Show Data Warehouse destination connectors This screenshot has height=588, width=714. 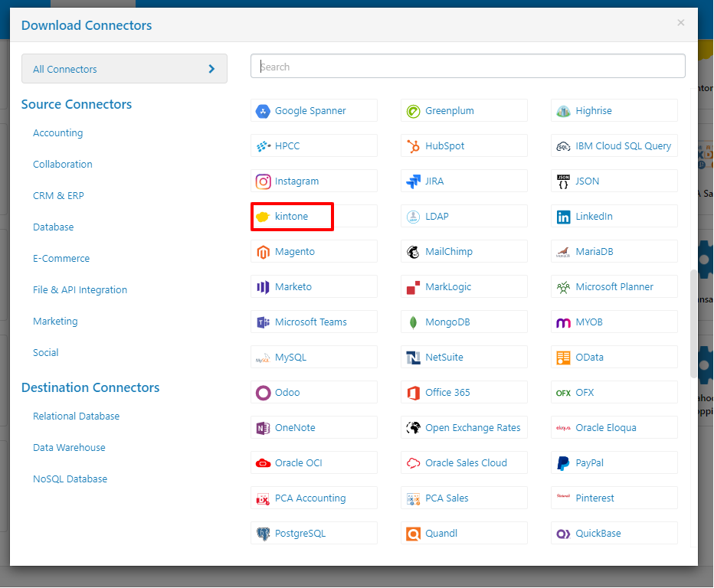[x=69, y=447]
